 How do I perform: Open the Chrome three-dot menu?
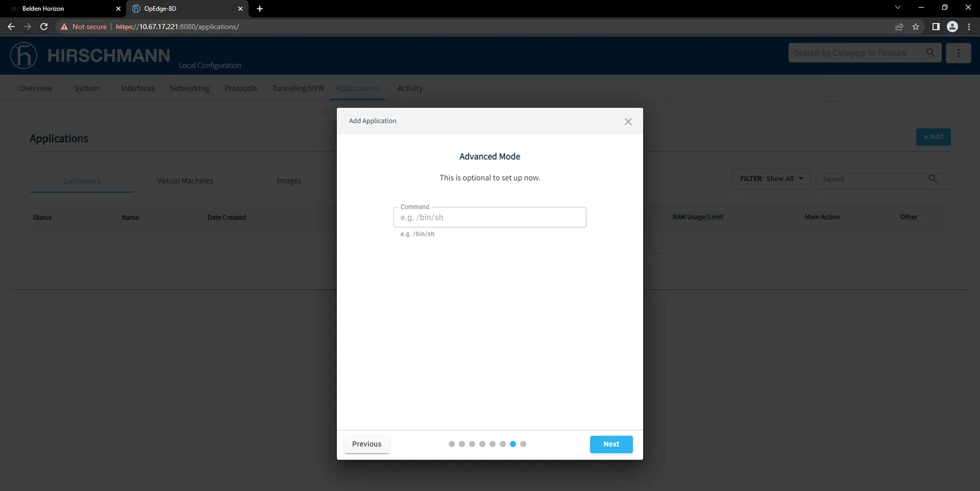969,27
